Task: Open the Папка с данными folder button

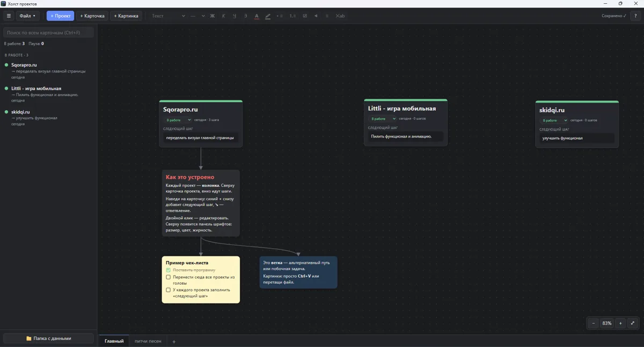Action: (49, 338)
